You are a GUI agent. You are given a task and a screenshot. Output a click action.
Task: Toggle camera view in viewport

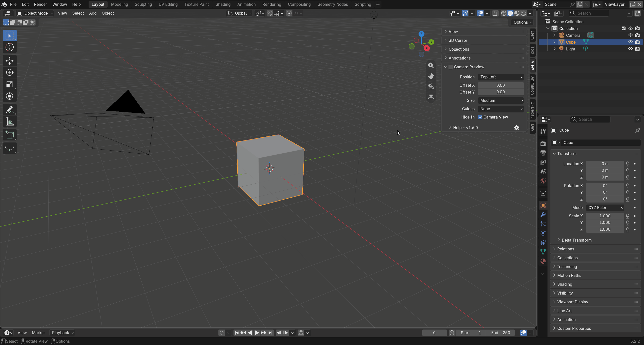click(x=431, y=87)
